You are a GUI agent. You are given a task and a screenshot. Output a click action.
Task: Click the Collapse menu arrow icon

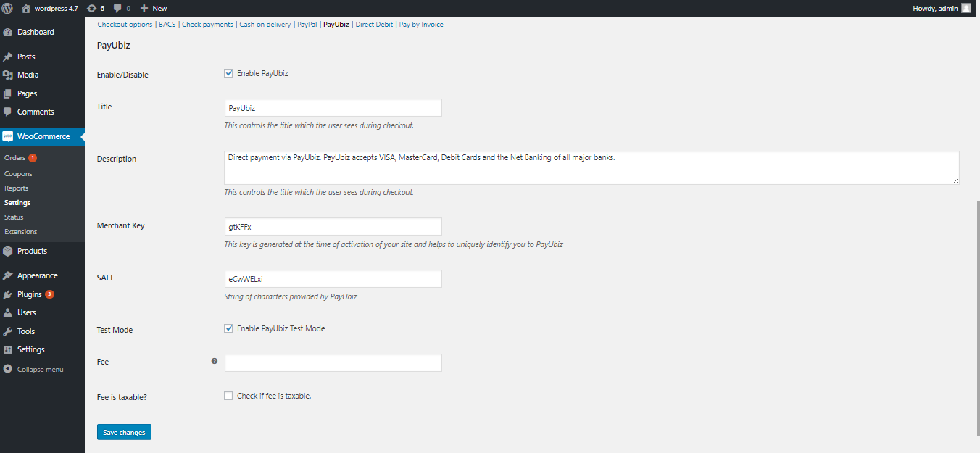click(7, 369)
